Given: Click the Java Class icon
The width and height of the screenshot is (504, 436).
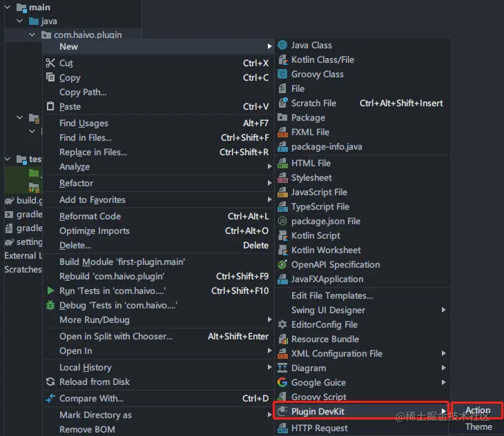Looking at the screenshot, I should [282, 45].
